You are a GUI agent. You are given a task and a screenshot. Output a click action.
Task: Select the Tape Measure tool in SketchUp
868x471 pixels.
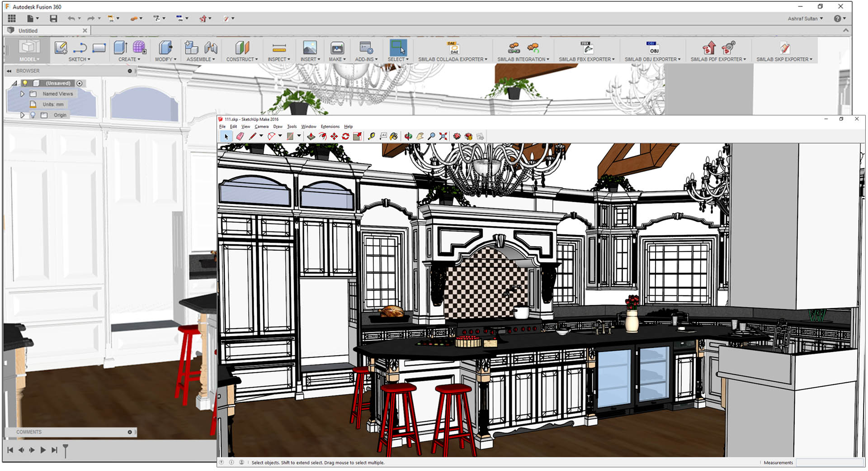372,136
